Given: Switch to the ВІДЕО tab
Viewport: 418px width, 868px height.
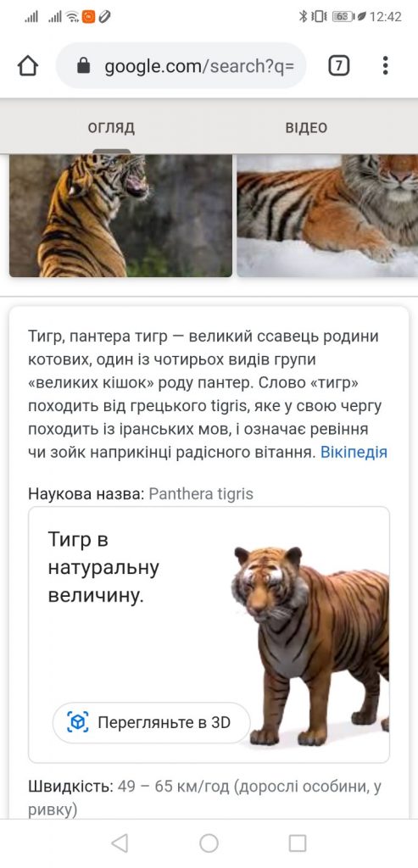Looking at the screenshot, I should point(306,128).
